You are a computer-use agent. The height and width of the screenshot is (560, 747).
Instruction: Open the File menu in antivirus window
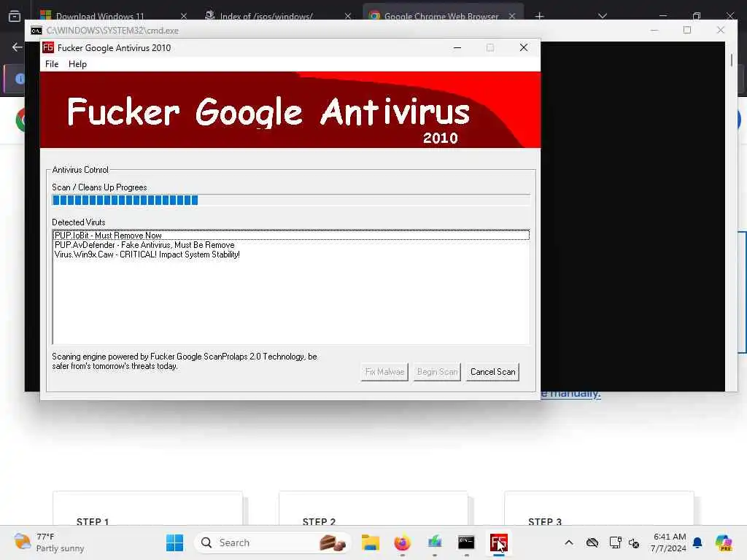pyautogui.click(x=52, y=64)
